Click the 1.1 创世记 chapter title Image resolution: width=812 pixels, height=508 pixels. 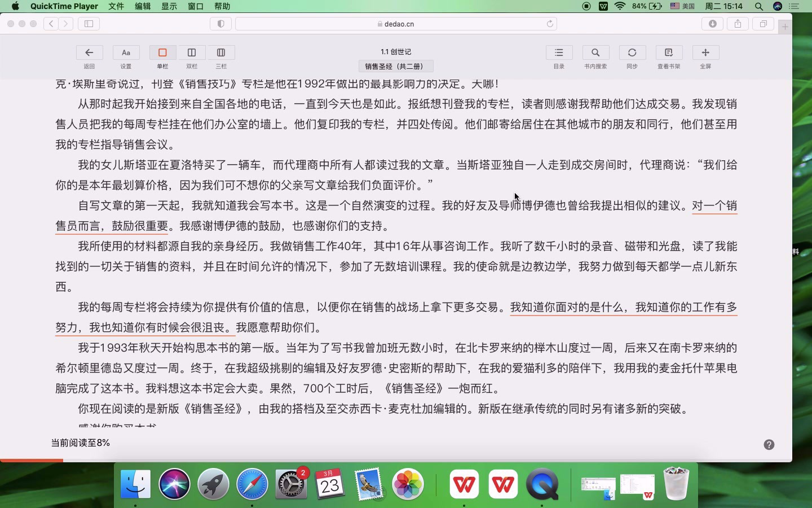point(395,51)
